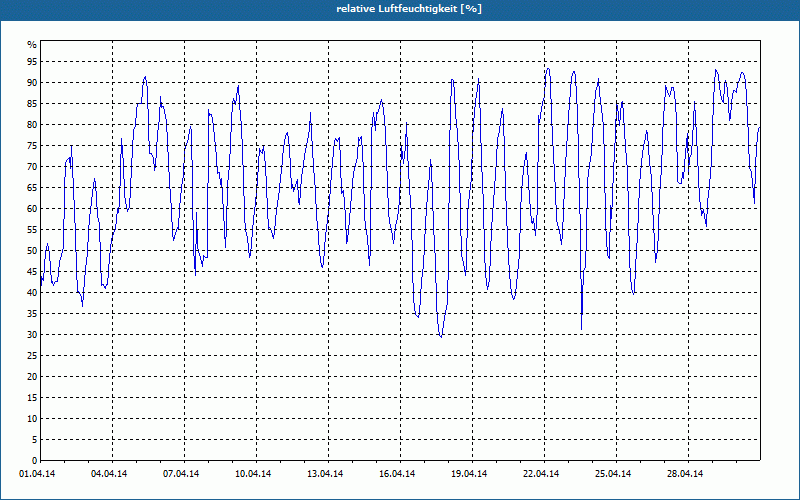Click the x-axis date 16.04.14
Screen dimensions: 800x500
(397, 474)
